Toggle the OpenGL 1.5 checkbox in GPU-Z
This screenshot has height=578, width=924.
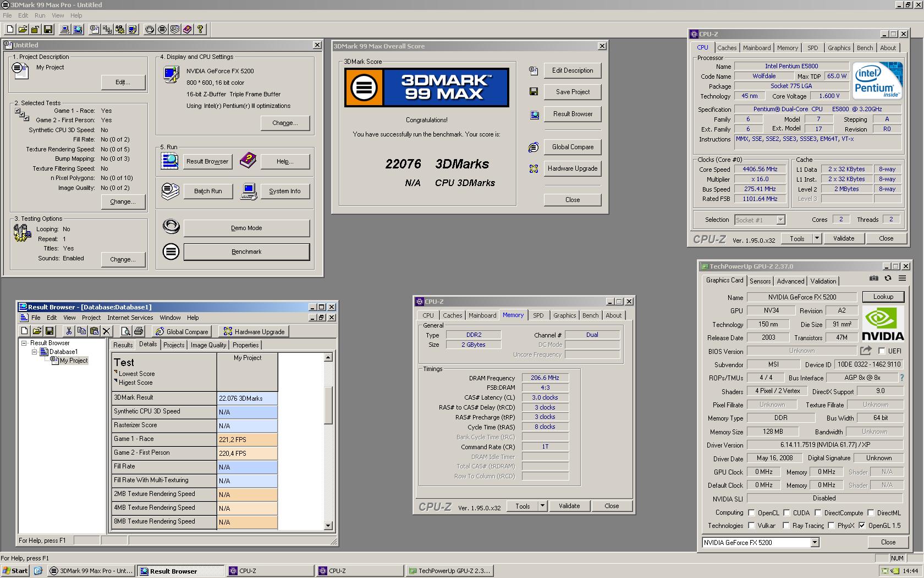click(862, 526)
